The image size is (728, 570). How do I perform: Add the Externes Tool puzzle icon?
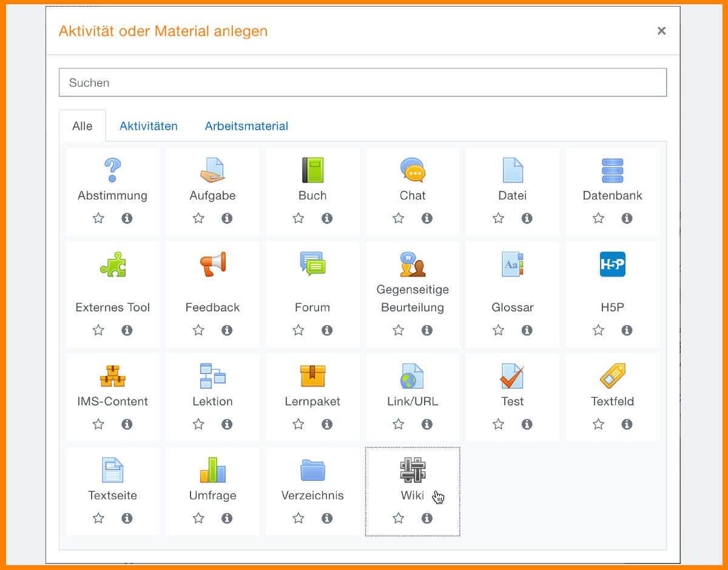[112, 264]
